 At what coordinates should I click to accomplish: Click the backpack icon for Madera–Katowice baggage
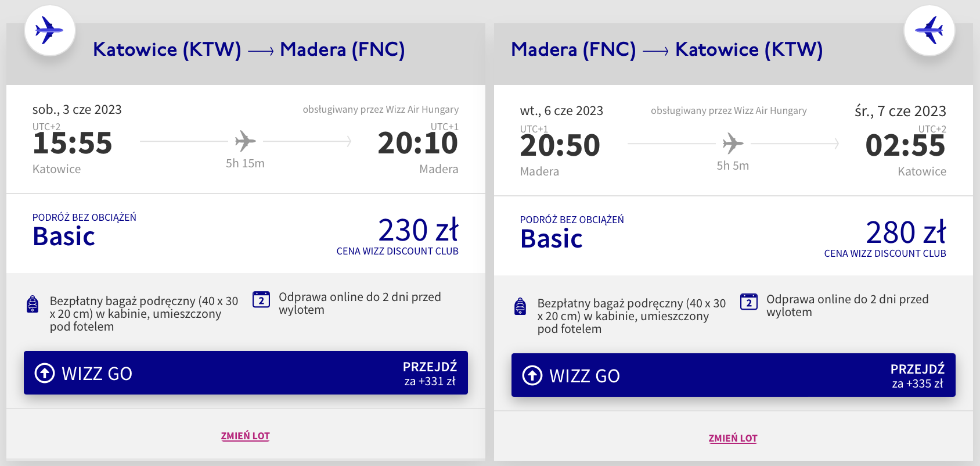pos(521,307)
